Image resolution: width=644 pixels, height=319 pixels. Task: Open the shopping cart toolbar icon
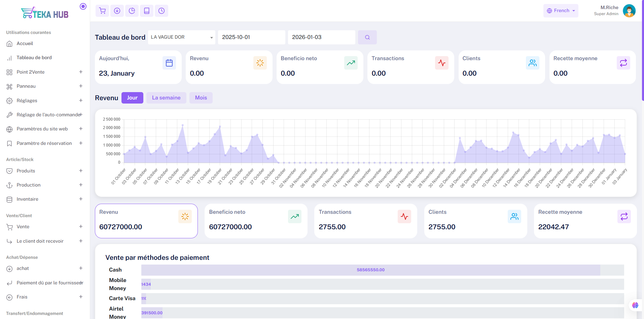102,11
